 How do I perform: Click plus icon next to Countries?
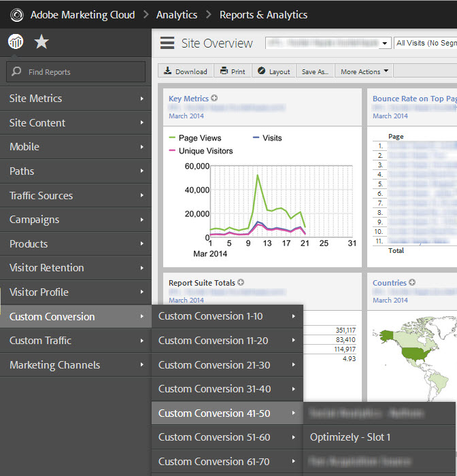[x=412, y=282]
